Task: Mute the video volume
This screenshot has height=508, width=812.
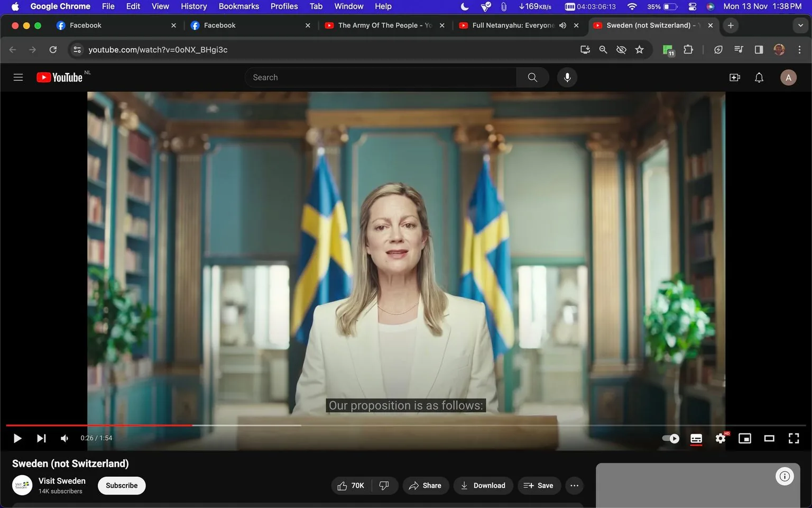Action: pos(64,438)
